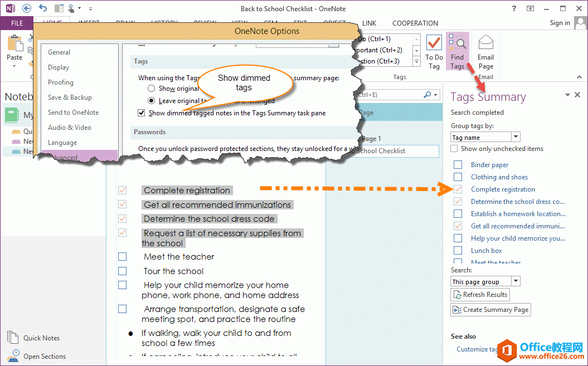The width and height of the screenshot is (588, 366).
Task: Click Sign in link
Action: pos(560,23)
